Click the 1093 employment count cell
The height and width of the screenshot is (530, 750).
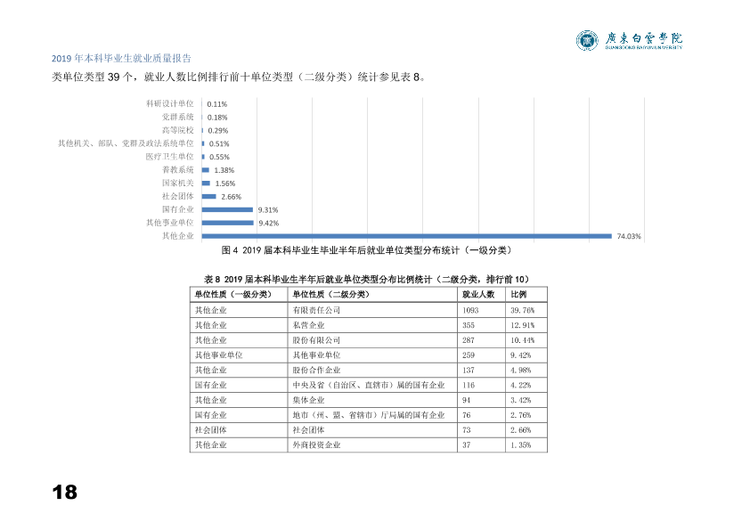coord(470,310)
